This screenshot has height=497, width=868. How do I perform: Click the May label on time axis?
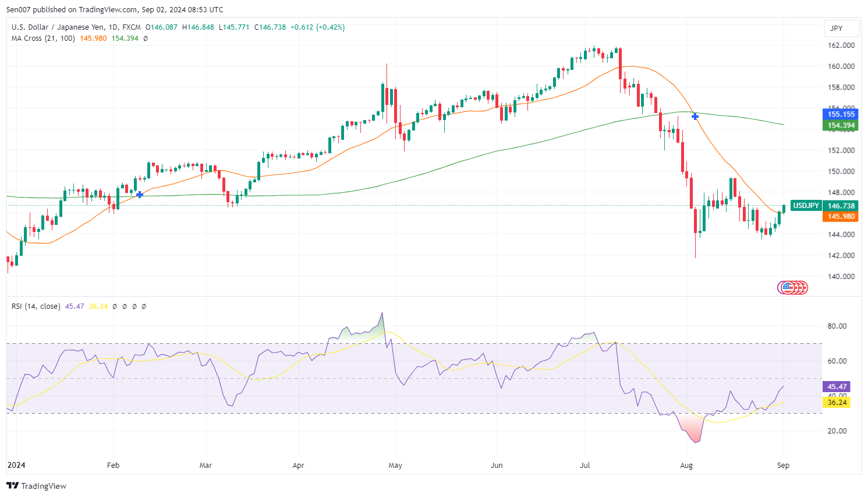(x=395, y=466)
